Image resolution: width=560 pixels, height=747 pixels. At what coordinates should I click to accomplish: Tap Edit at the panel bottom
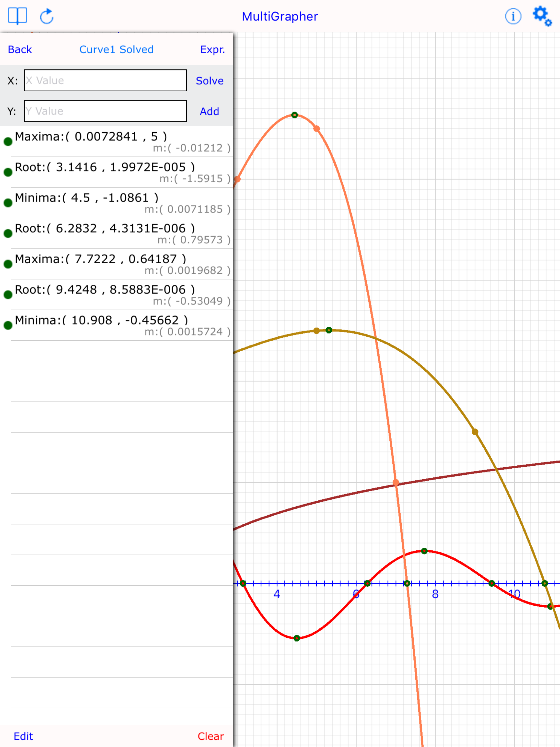tap(23, 736)
